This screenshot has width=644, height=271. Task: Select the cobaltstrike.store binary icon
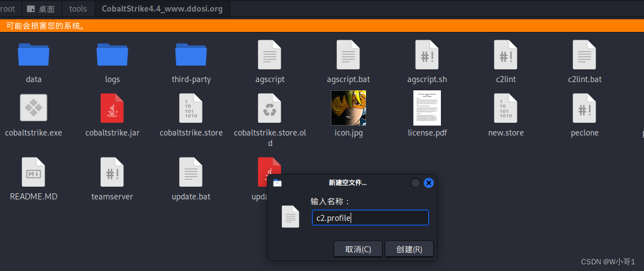(x=191, y=108)
